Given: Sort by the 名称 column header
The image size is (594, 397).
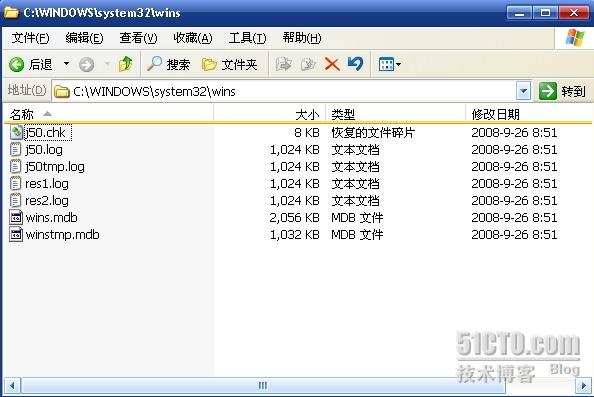Looking at the screenshot, I should pos(109,114).
